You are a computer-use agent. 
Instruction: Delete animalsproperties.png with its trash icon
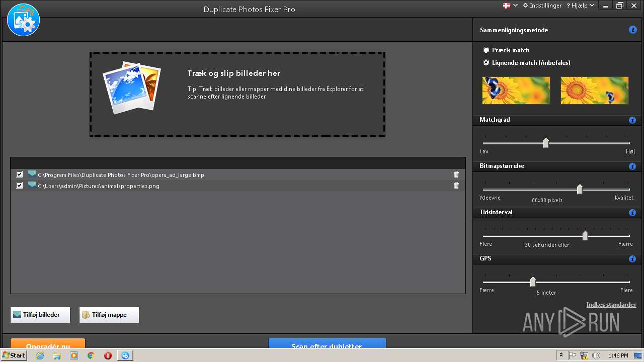point(456,186)
